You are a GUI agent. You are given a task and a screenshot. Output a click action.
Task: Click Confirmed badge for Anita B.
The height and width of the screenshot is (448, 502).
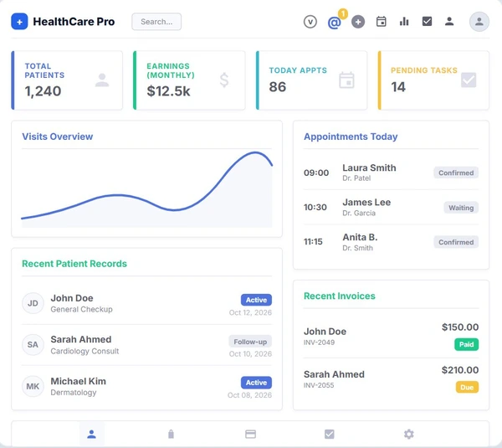pyautogui.click(x=456, y=242)
